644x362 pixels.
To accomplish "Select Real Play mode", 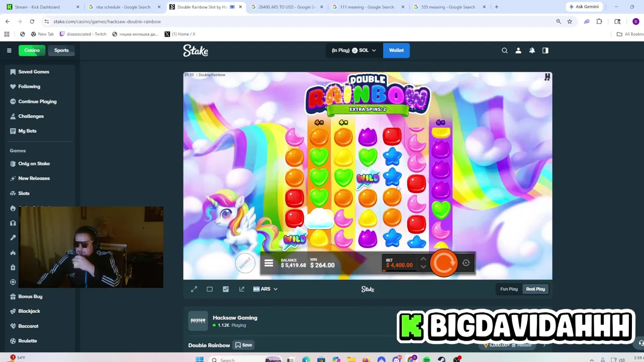I will tap(535, 289).
